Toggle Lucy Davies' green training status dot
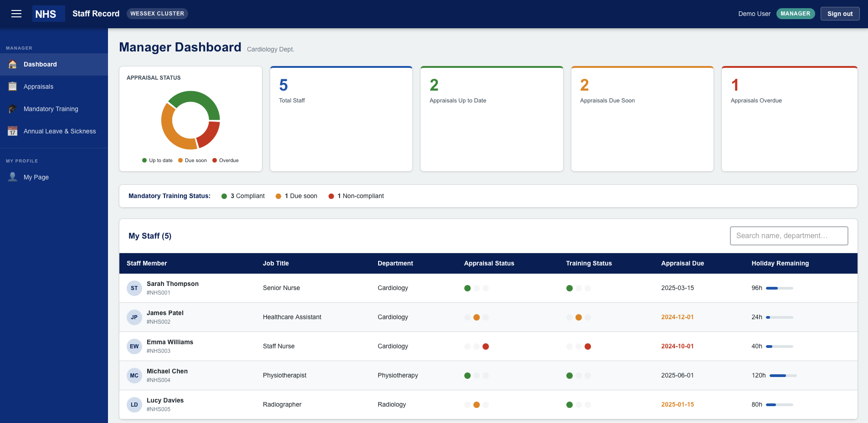 [570, 404]
